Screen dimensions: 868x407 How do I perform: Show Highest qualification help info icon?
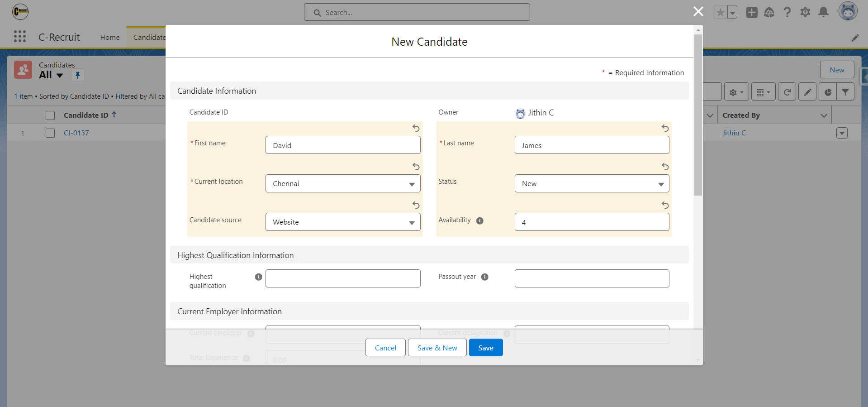pos(258,277)
